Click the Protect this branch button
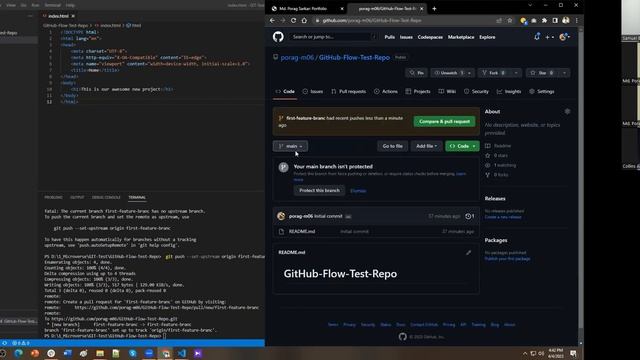This screenshot has height=360, width=640. point(319,191)
